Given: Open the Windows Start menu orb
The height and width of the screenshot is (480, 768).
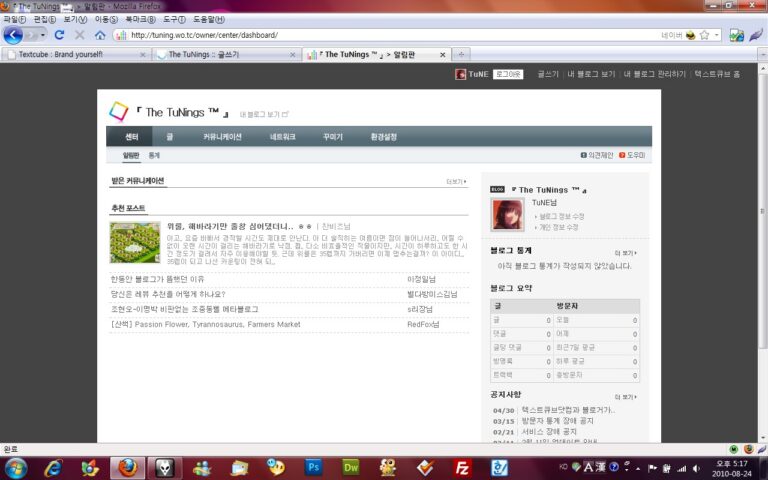Looking at the screenshot, I should pos(16,468).
